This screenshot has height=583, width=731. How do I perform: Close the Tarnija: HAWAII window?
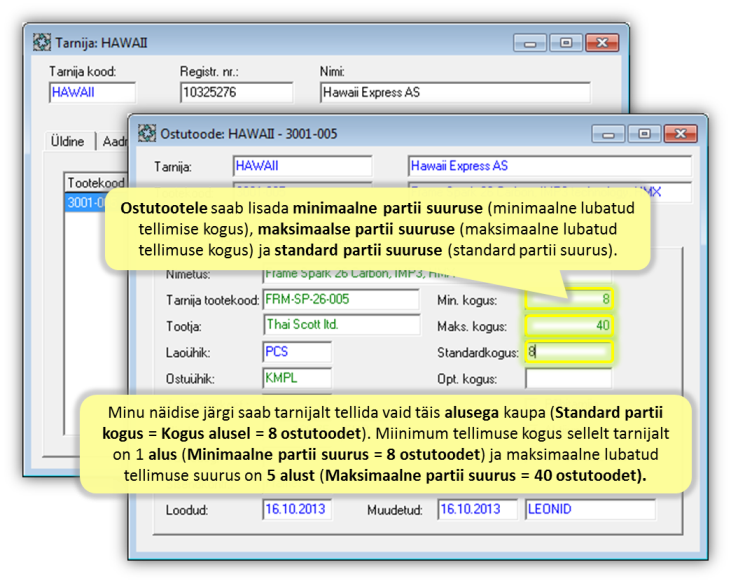pyautogui.click(x=602, y=43)
